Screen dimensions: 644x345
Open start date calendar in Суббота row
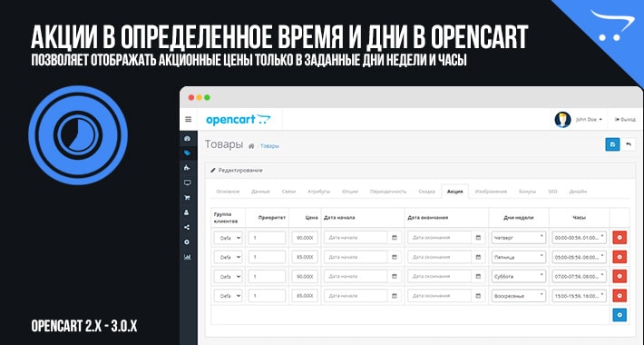(x=395, y=276)
